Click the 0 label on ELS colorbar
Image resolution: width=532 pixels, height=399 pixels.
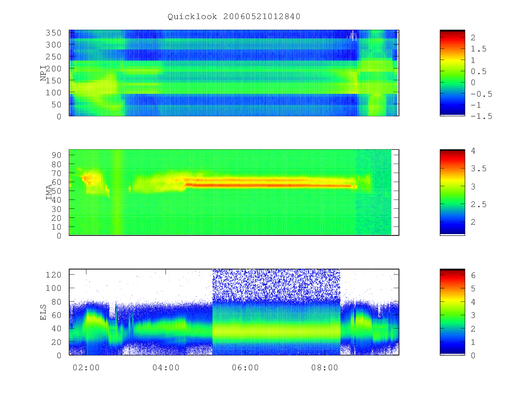(473, 355)
